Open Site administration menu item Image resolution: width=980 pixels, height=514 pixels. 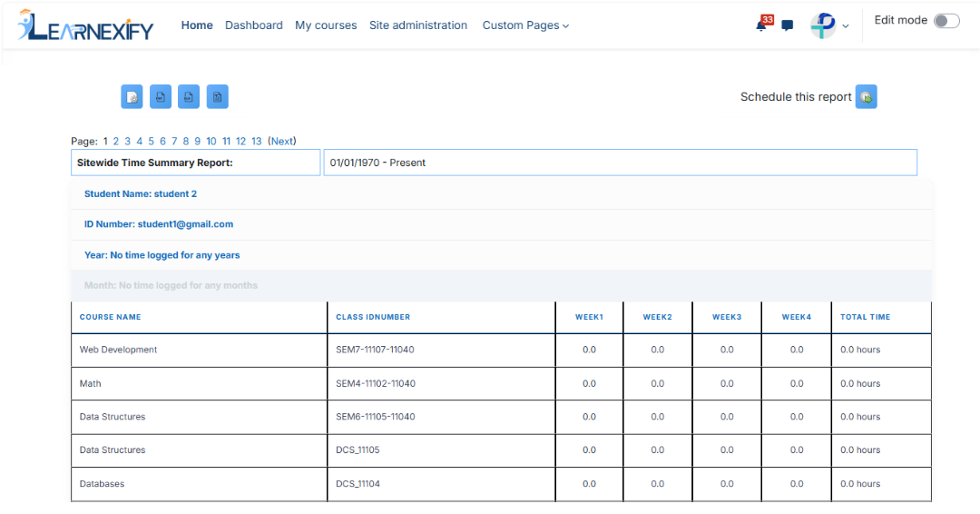pos(418,25)
